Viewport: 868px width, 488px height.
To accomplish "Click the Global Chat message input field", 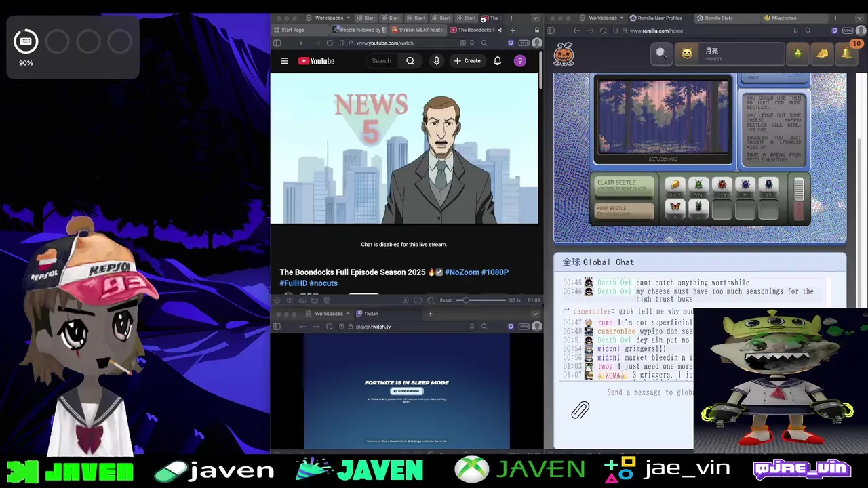I will click(650, 392).
